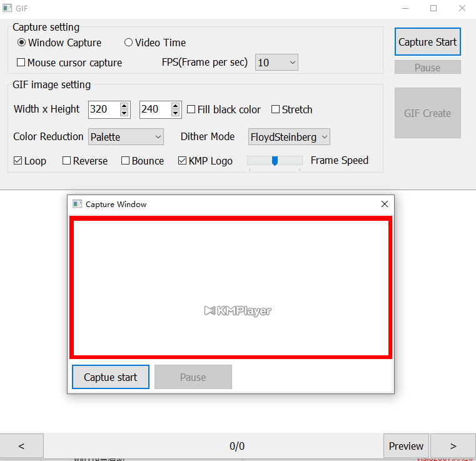Go to previous frame with < button

coord(21,446)
